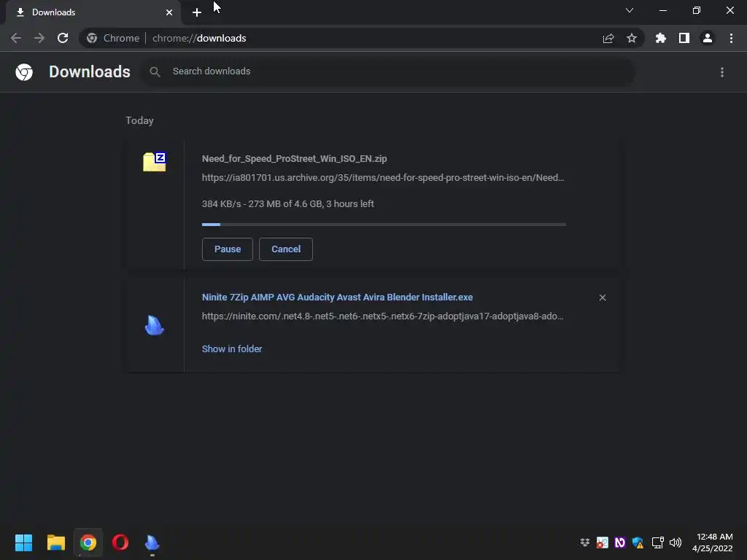Open the Downloads page more actions menu
The width and height of the screenshot is (747, 560).
tap(722, 72)
